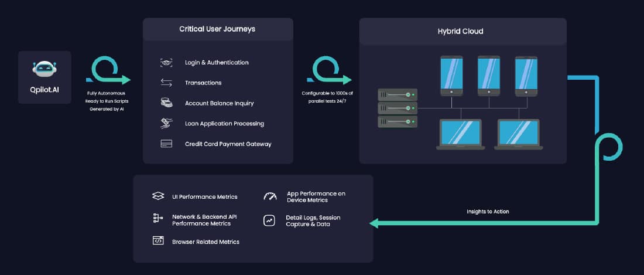This screenshot has height=275, width=644.
Task: Select the Detail Logs chart icon
Action: pos(269,220)
